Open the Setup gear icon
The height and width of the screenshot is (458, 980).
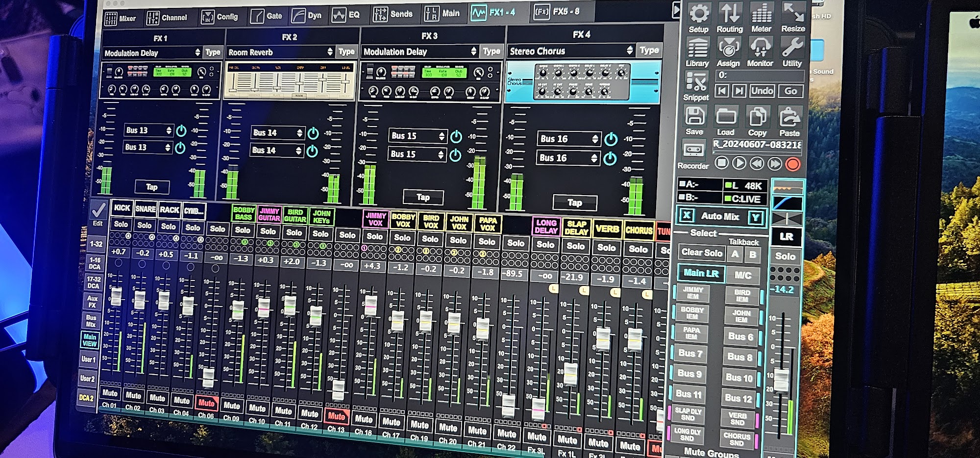tap(699, 14)
